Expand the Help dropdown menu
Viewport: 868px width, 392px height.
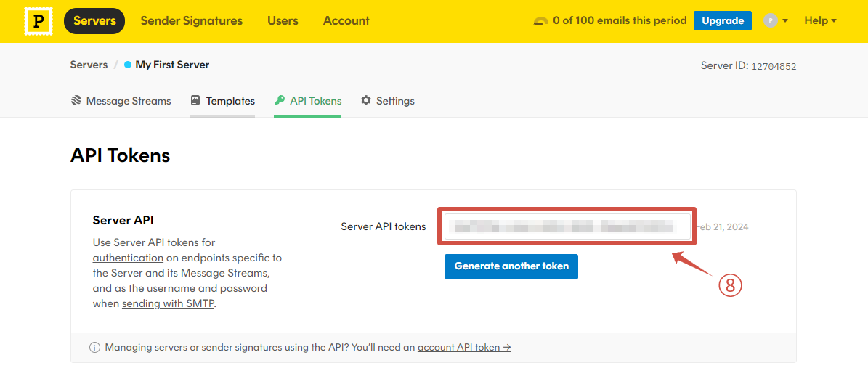820,21
